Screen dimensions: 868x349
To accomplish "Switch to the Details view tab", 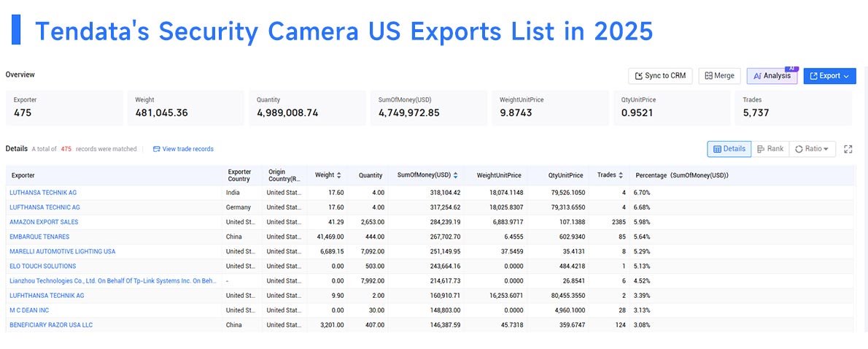I will (x=729, y=149).
